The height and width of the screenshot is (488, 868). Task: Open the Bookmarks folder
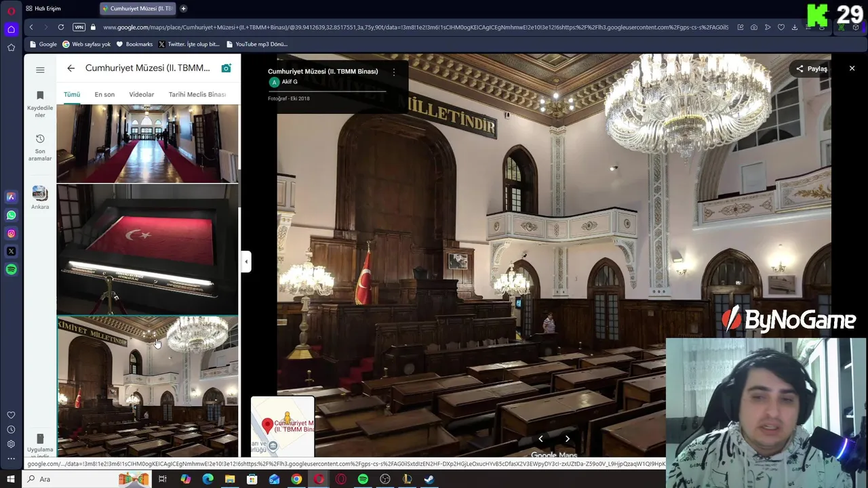coord(134,44)
